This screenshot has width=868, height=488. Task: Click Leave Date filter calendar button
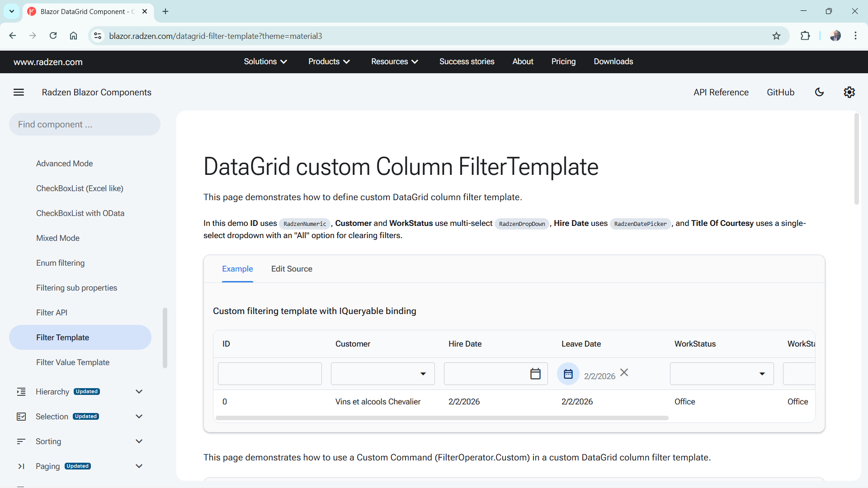point(568,374)
